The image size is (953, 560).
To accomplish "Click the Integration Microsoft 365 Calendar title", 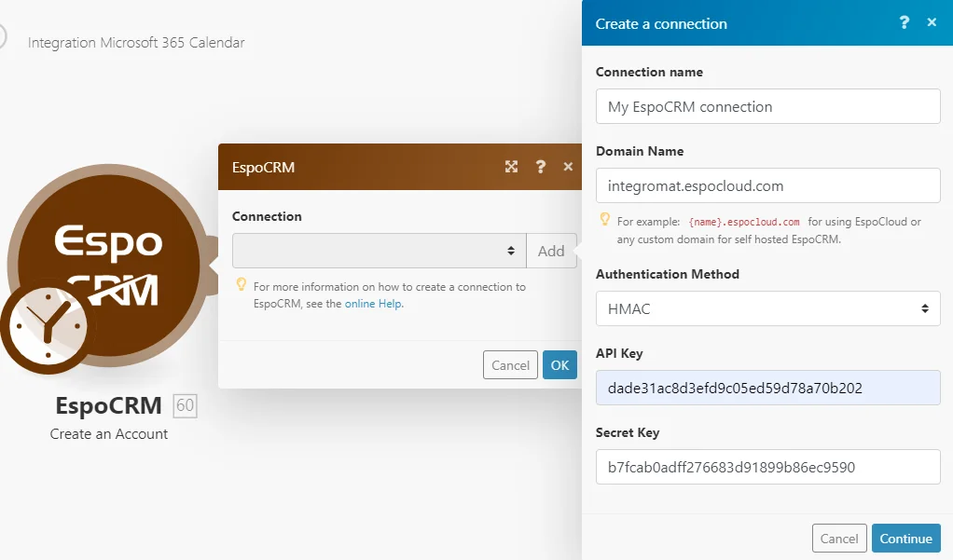I will tap(136, 43).
